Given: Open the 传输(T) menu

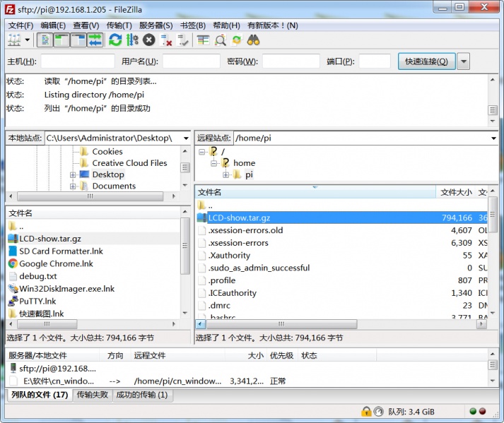Looking at the screenshot, I should pos(119,25).
